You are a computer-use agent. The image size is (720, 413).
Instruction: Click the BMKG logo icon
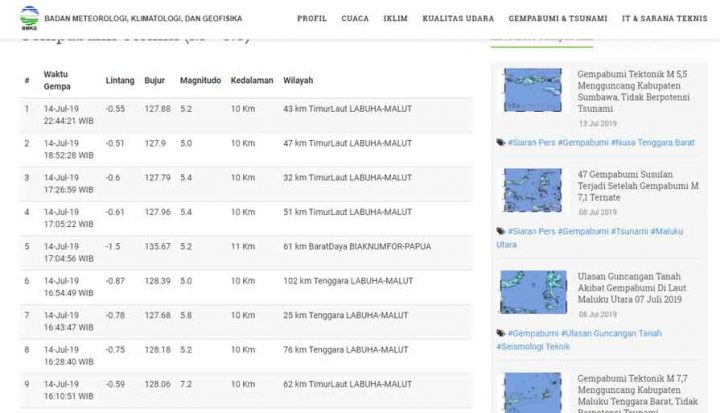point(28,18)
